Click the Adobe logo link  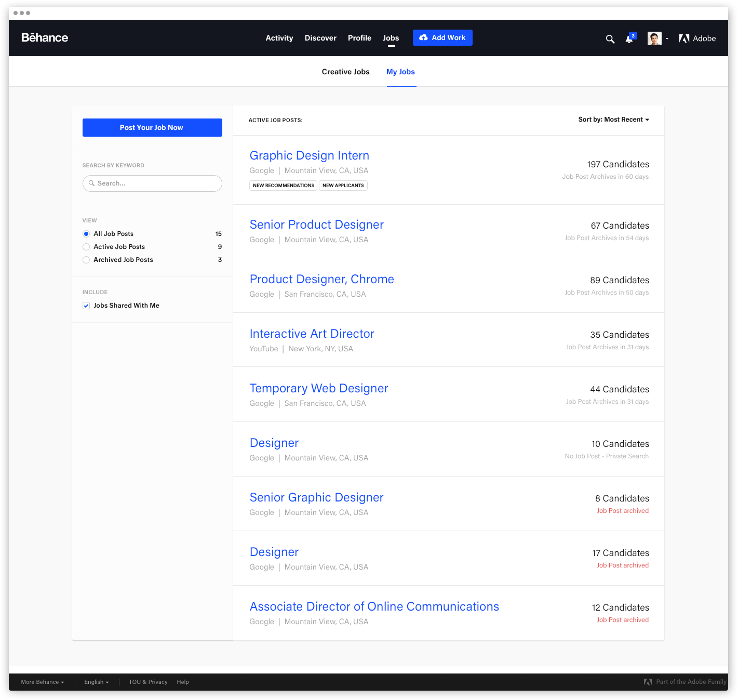click(x=697, y=38)
